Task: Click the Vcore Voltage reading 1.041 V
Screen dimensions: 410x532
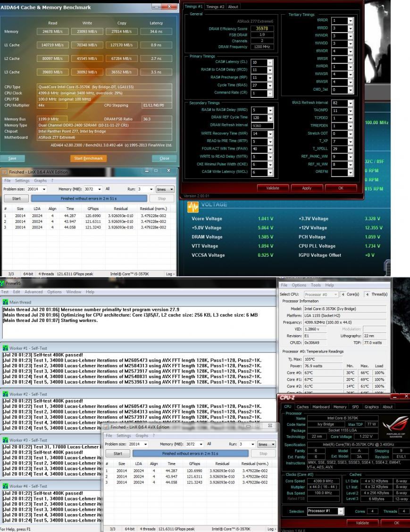Action: point(266,219)
